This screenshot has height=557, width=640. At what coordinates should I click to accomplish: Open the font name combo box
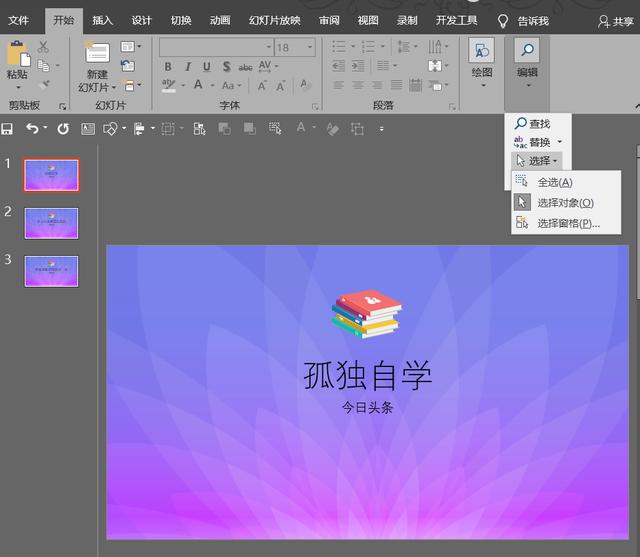click(216, 47)
